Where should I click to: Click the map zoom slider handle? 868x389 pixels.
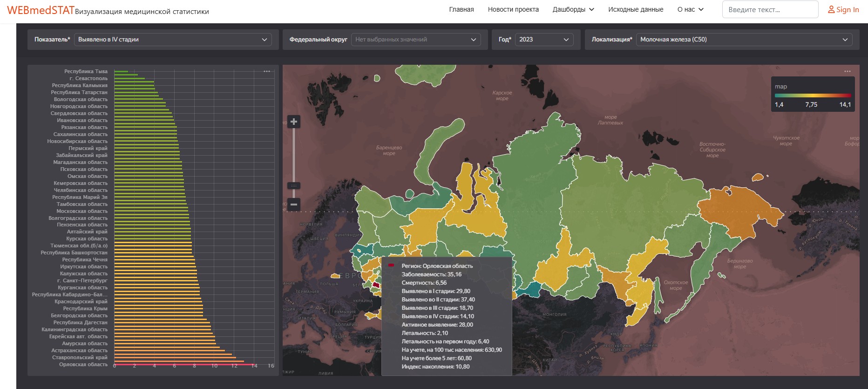click(293, 185)
